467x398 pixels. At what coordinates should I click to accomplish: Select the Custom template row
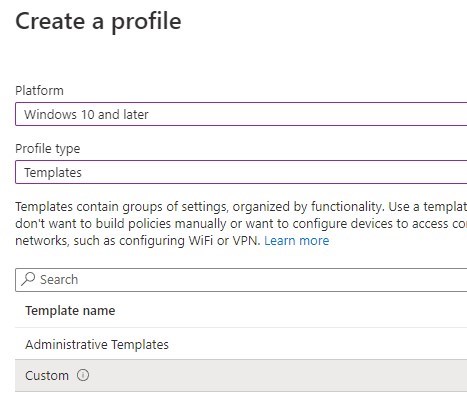tap(241, 375)
